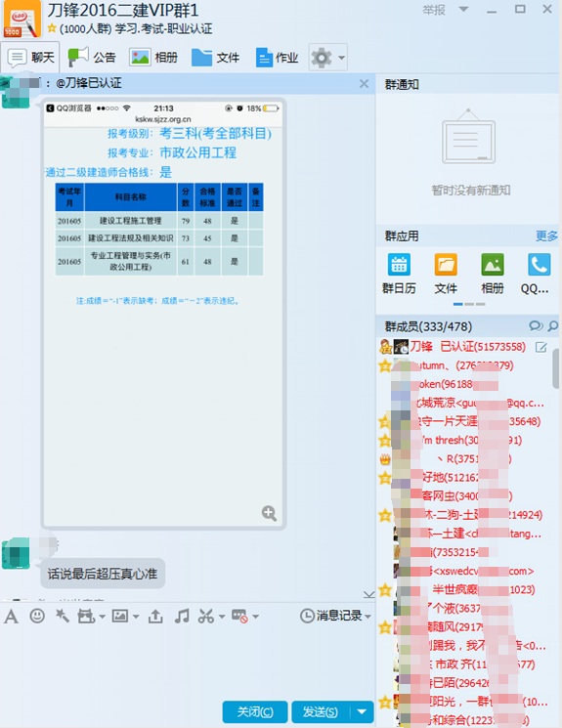Open the 文件 files tab
The image size is (562, 728).
point(215,58)
